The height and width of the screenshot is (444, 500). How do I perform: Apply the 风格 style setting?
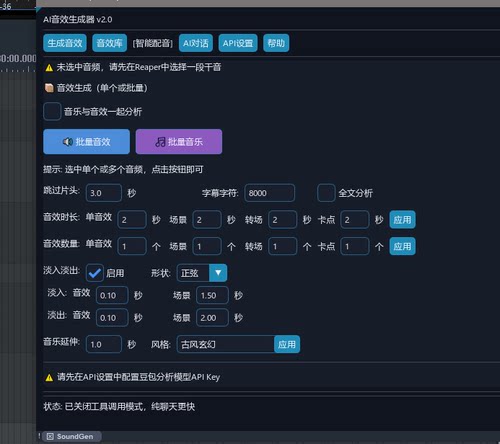click(x=287, y=344)
